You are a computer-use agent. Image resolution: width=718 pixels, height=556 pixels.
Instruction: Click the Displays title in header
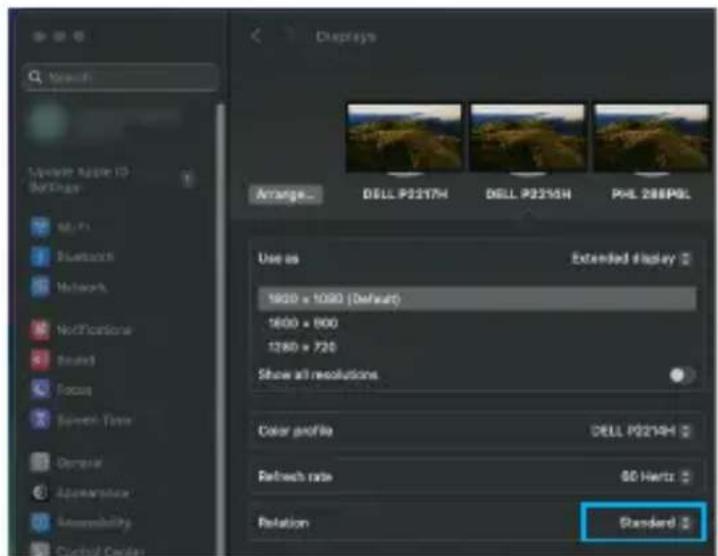(346, 37)
